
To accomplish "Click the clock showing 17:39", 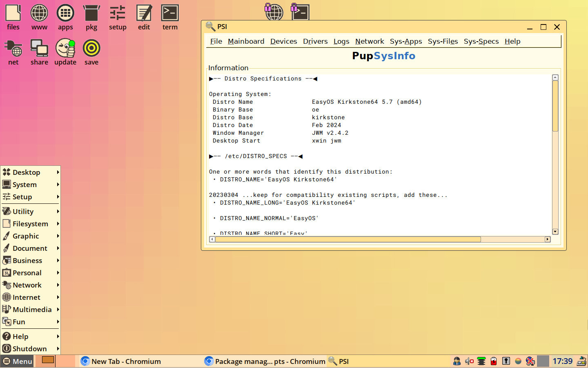I will (x=562, y=361).
